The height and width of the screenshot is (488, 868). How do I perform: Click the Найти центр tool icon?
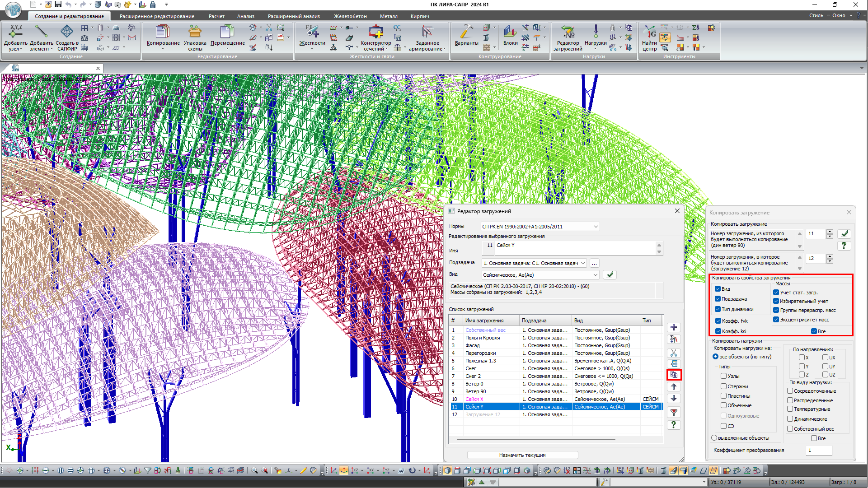(649, 33)
